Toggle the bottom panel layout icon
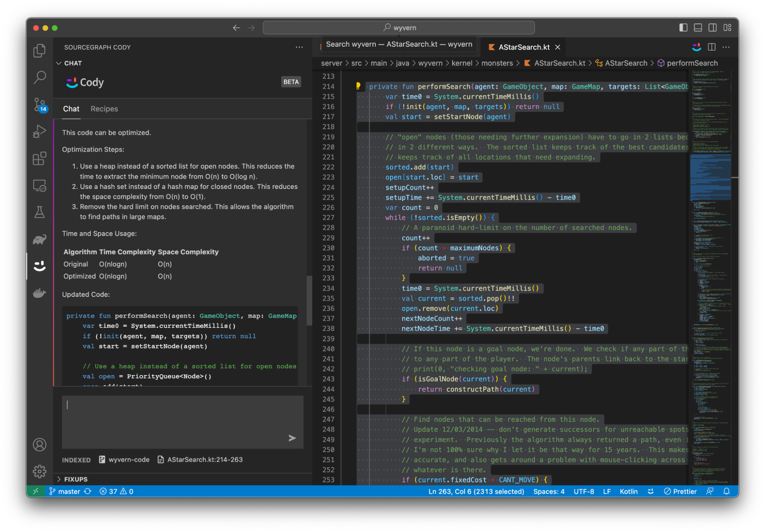This screenshot has height=532, width=765. [698, 28]
